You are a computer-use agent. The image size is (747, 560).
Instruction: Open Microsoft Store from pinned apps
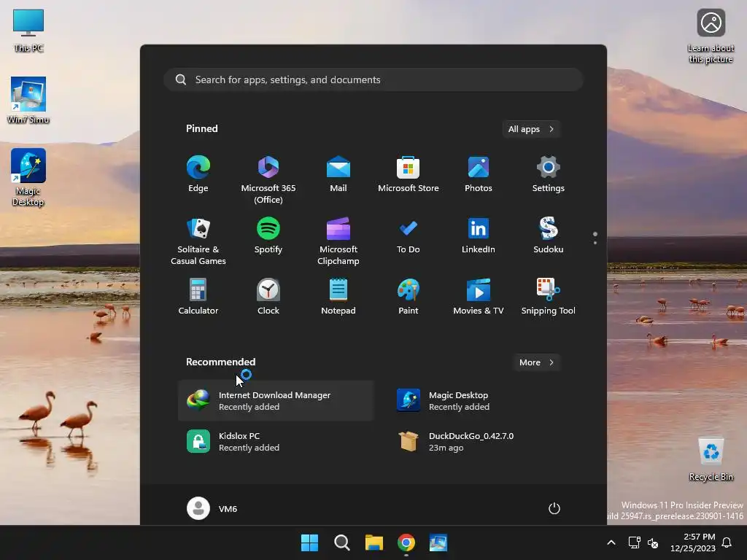(x=409, y=174)
